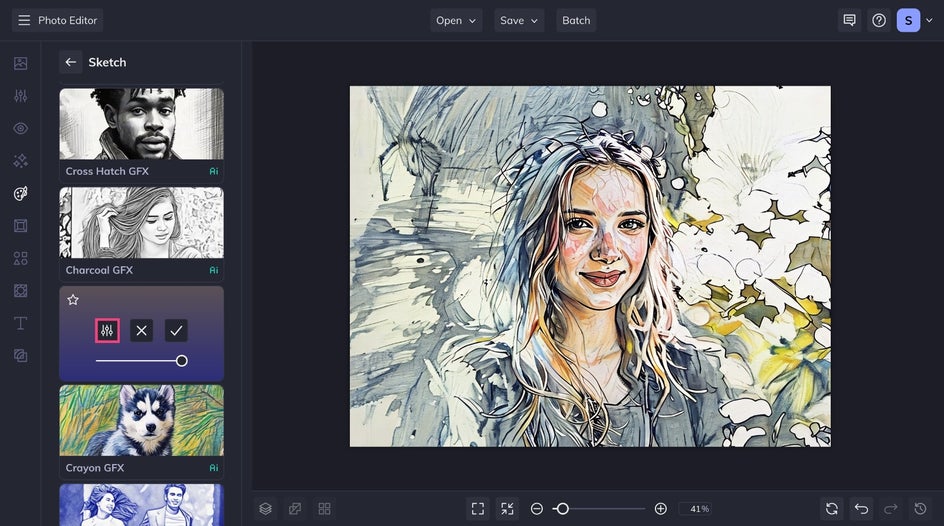Toggle the before/after compare icon
Viewport: 944px width, 526px height.
(295, 509)
